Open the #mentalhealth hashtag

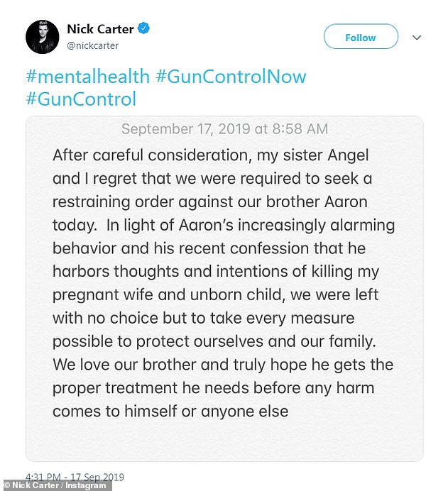[88, 76]
